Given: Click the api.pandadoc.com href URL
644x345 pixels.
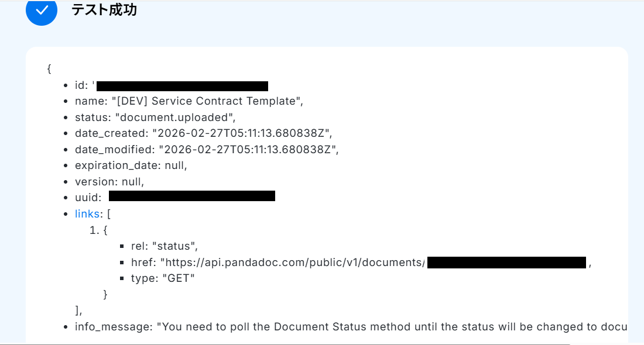Looking at the screenshot, I should point(293,263).
